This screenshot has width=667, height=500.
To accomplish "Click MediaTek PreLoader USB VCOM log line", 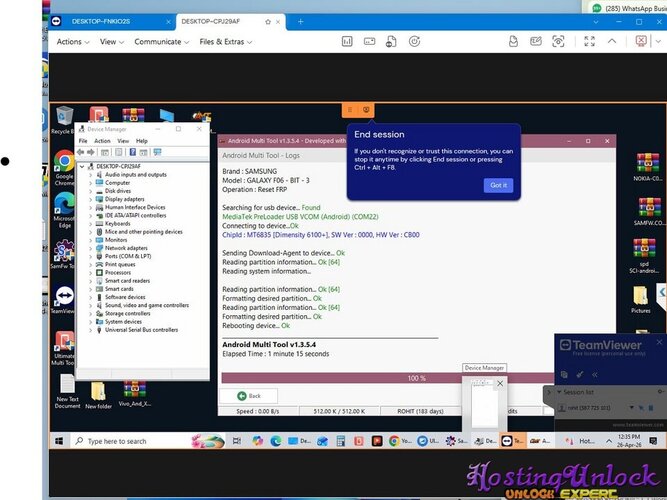I will (x=300, y=217).
